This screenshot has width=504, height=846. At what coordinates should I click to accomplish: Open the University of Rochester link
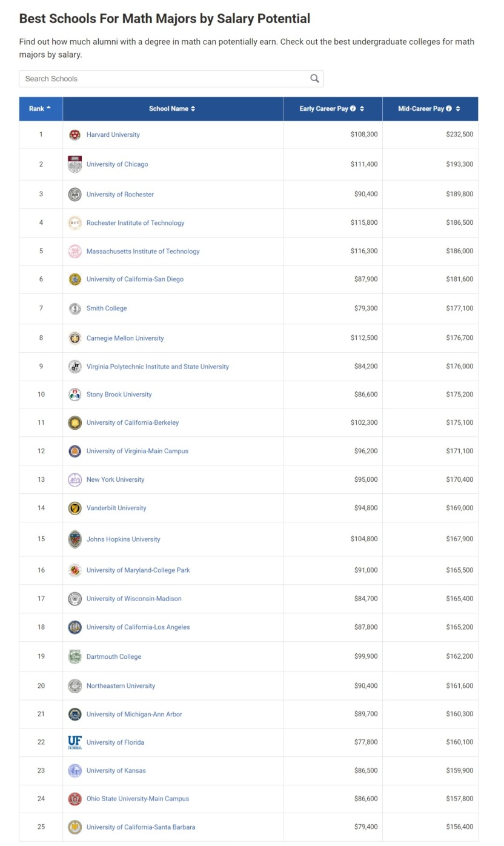121,195
